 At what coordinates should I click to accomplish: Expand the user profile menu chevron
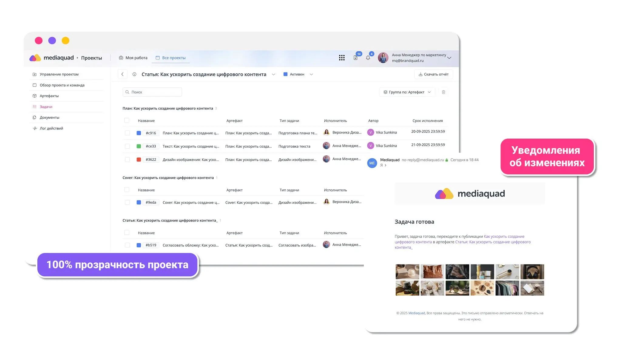point(449,58)
